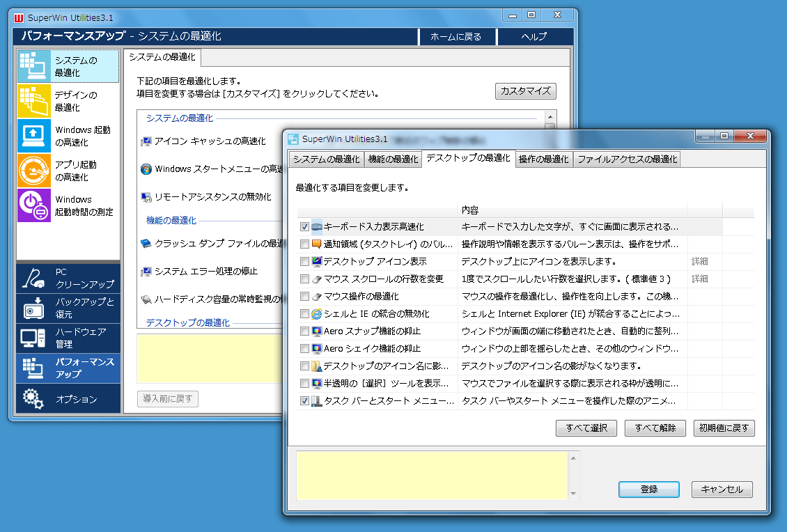
Task: Open バックアップと復元 category icon
Action: point(33,308)
